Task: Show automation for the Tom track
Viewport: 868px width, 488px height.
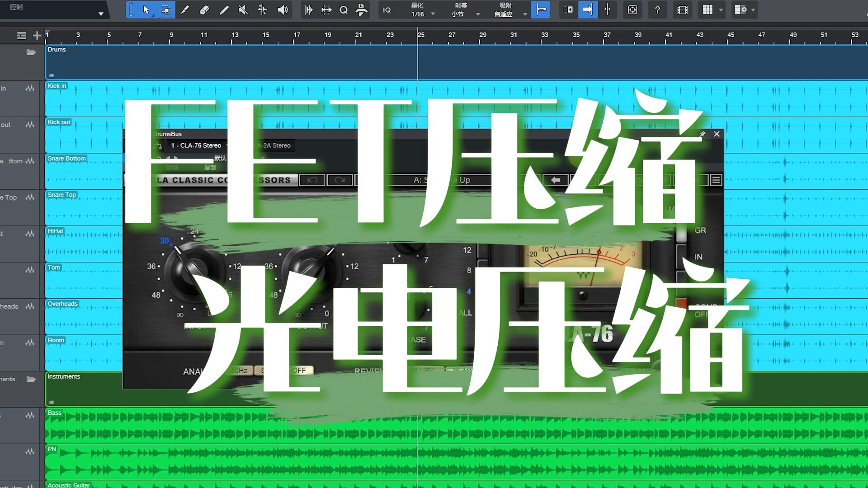Action: (x=30, y=270)
